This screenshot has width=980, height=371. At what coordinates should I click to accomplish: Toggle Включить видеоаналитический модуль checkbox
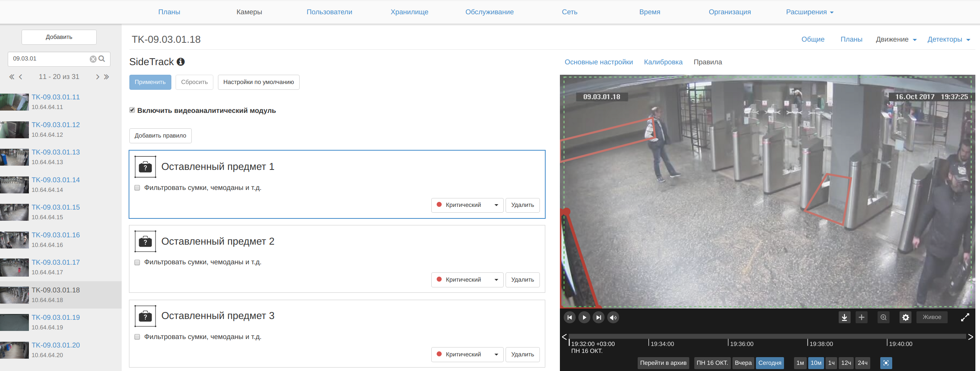point(132,110)
